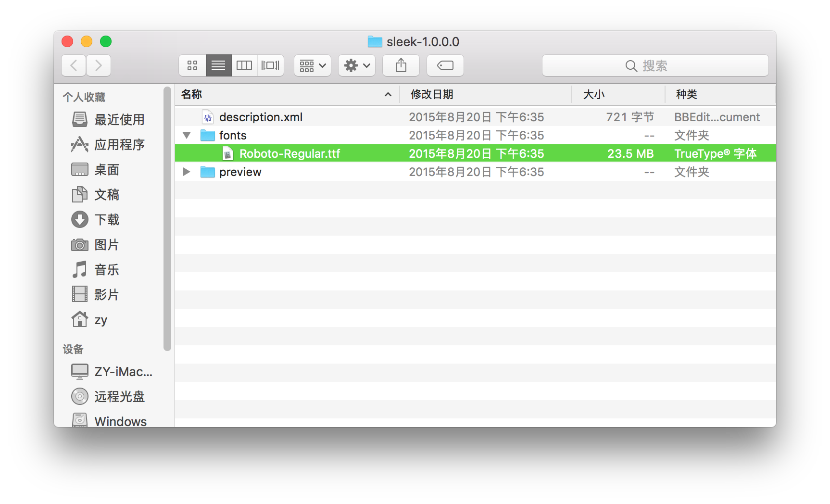The height and width of the screenshot is (504, 830).
Task: Select the preview folder icon
Action: tap(208, 172)
